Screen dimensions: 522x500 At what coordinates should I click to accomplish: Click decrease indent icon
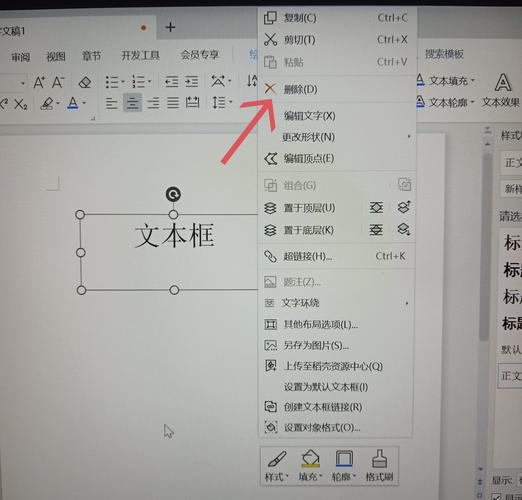(172, 81)
